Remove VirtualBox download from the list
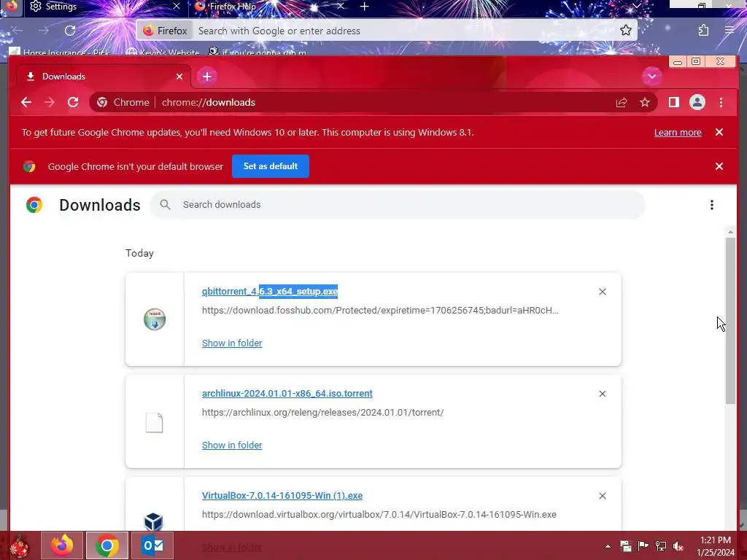This screenshot has width=747, height=560. pyautogui.click(x=602, y=496)
